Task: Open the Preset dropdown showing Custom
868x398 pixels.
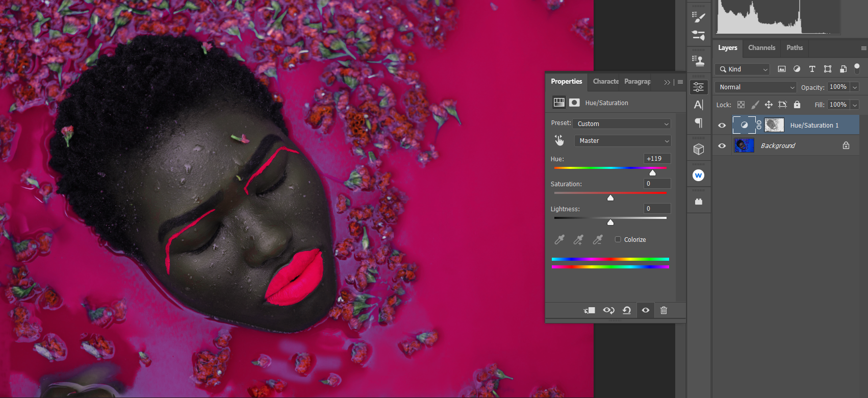Action: click(x=622, y=124)
